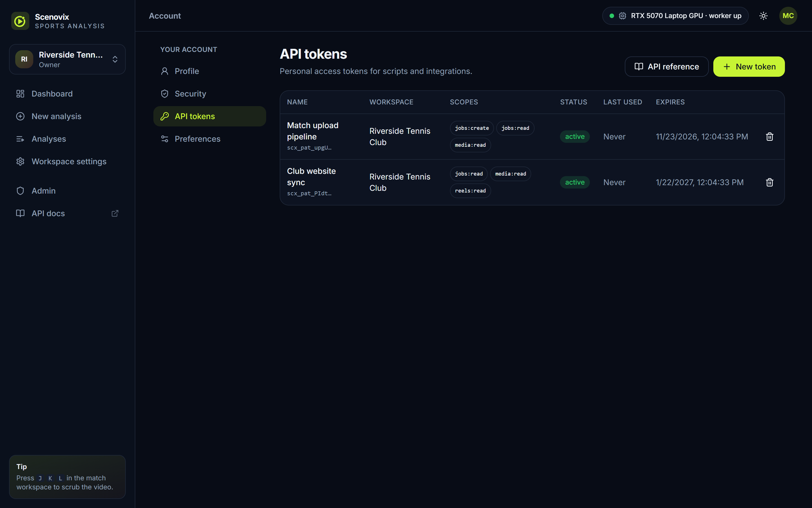Click the scx_pat_PIdt token prefix

[x=309, y=193]
